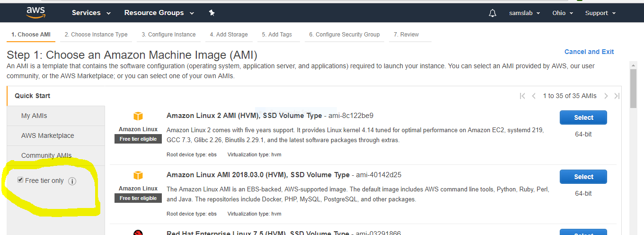644x235 pixels.
Task: Uncheck the Free tier only checkbox
Action: (x=20, y=180)
